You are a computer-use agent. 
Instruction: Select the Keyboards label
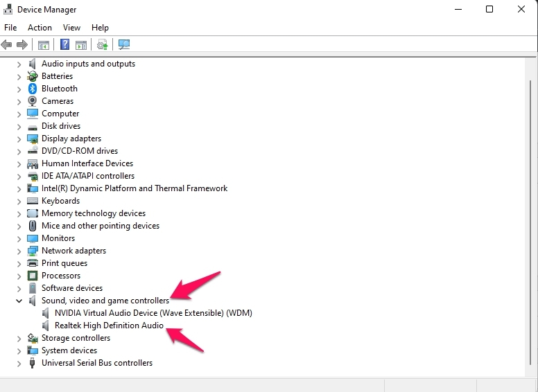pos(60,201)
